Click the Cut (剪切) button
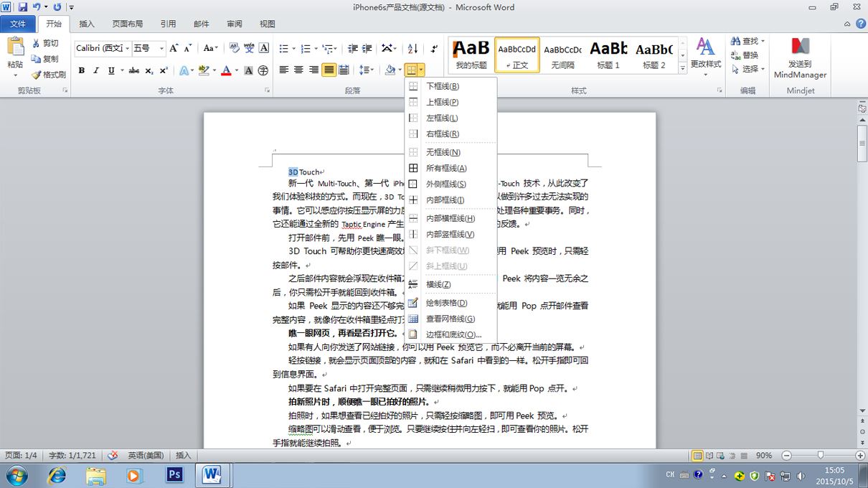The width and height of the screenshot is (868, 488). 45,43
